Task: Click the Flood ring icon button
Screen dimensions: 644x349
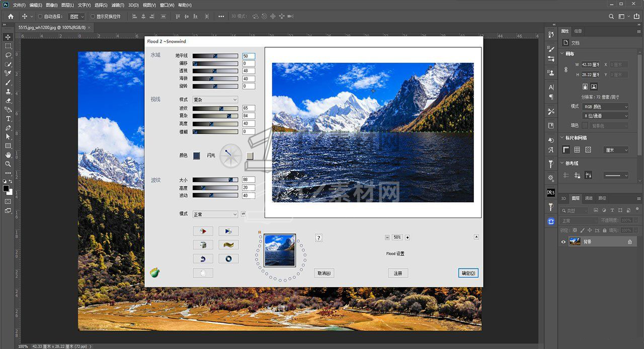Action: click(228, 258)
